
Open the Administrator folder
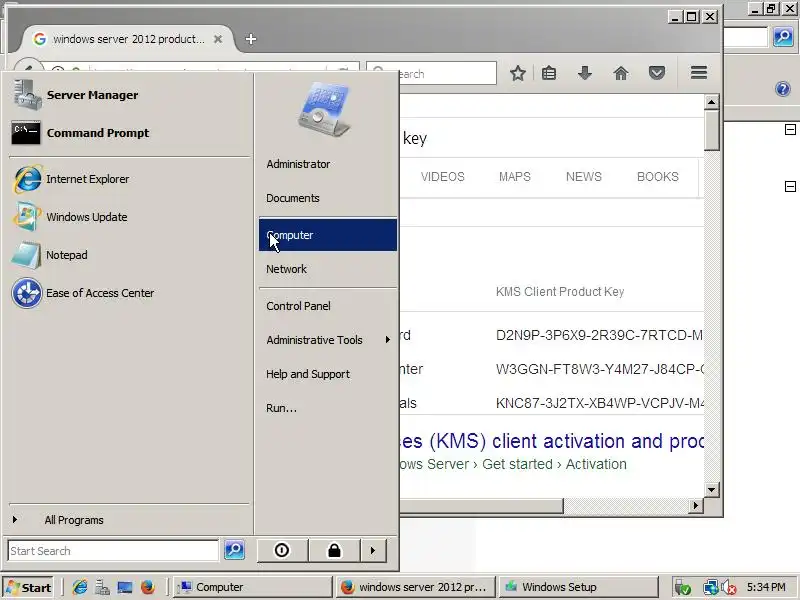[328, 164]
